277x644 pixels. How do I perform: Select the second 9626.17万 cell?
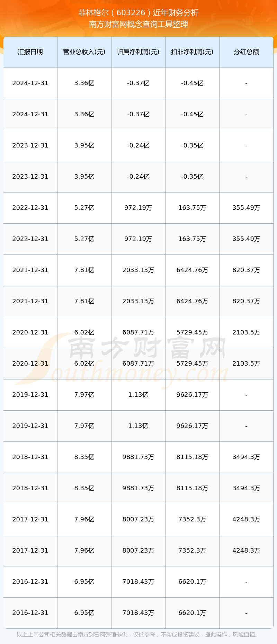tap(192, 426)
